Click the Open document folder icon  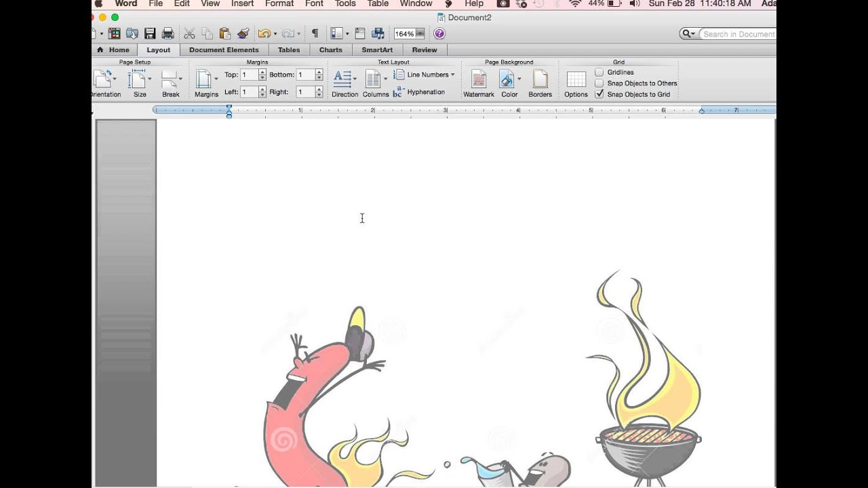coord(132,33)
